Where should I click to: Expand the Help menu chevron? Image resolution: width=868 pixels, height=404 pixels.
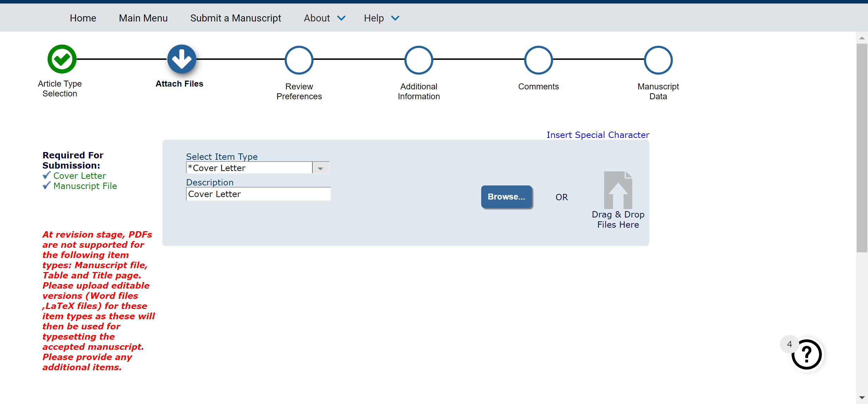point(395,18)
